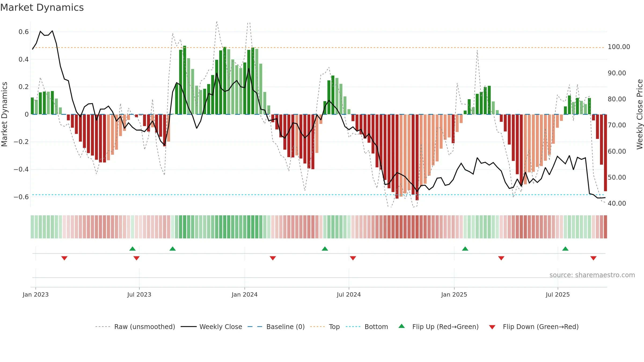Viewport: 644px width, 362px height.
Task: Click the 0.6 dynamics axis label
Action: point(24,32)
